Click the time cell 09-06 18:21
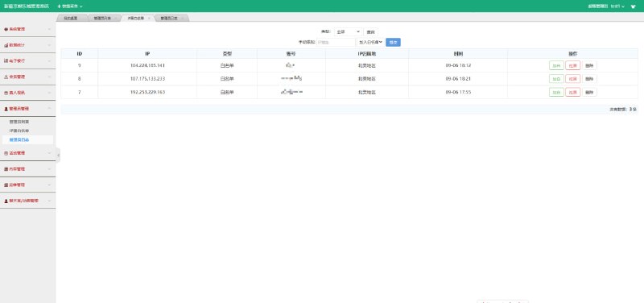Viewport: 644px width, 303px height. (x=458, y=78)
